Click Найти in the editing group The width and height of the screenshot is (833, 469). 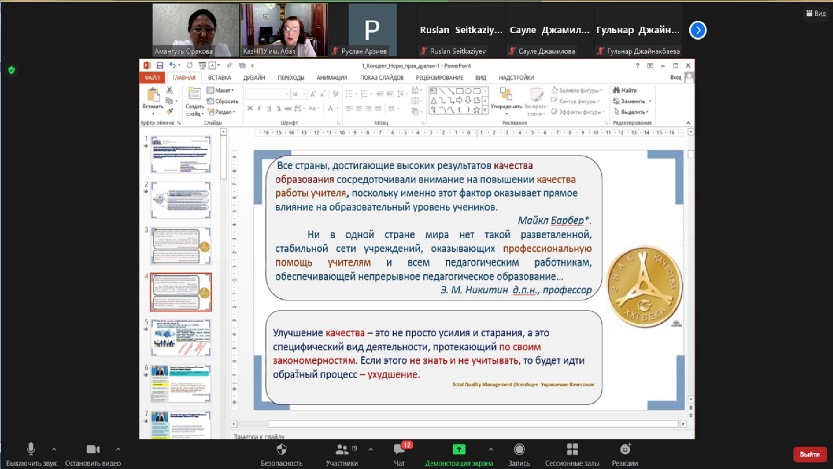point(628,91)
